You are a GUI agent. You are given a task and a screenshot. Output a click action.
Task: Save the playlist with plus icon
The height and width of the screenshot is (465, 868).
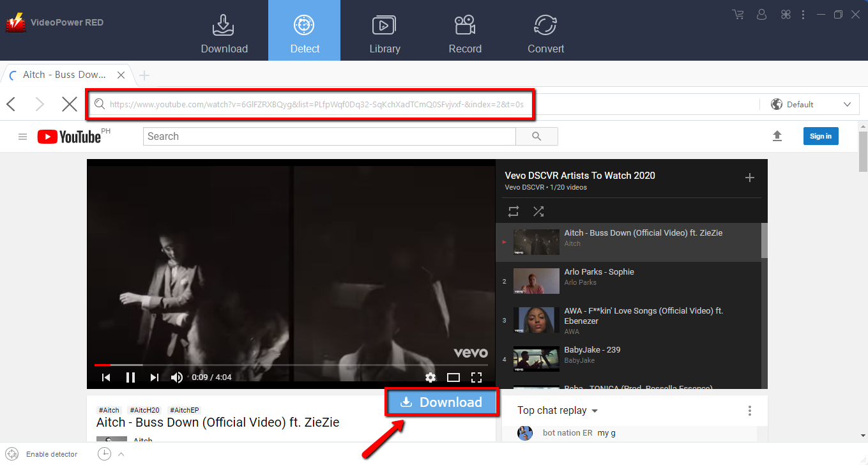click(750, 178)
